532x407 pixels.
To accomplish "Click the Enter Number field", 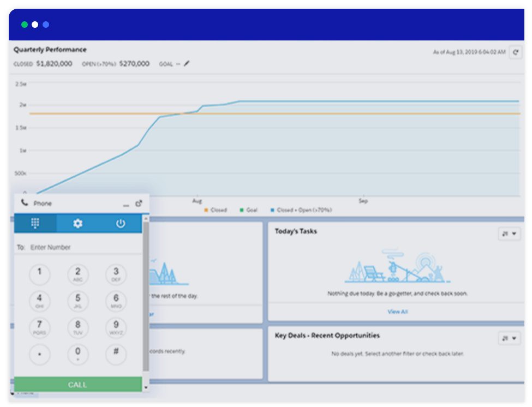I will tap(79, 247).
